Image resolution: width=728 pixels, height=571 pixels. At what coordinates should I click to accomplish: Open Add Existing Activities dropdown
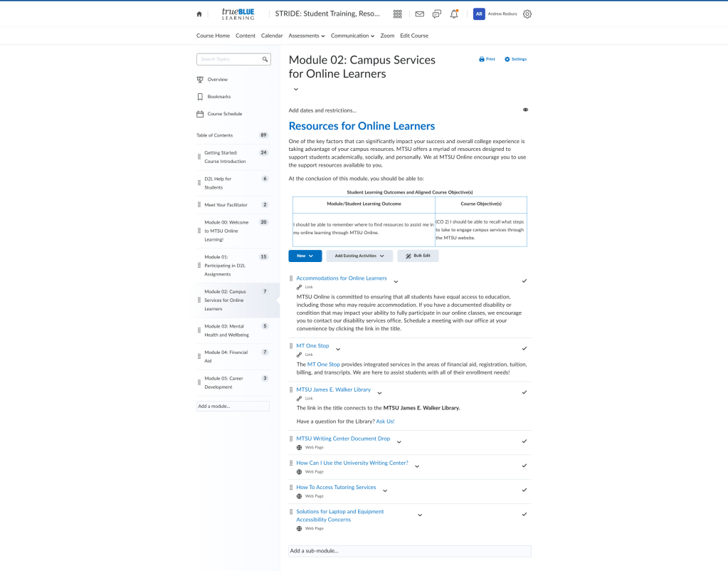coord(359,256)
